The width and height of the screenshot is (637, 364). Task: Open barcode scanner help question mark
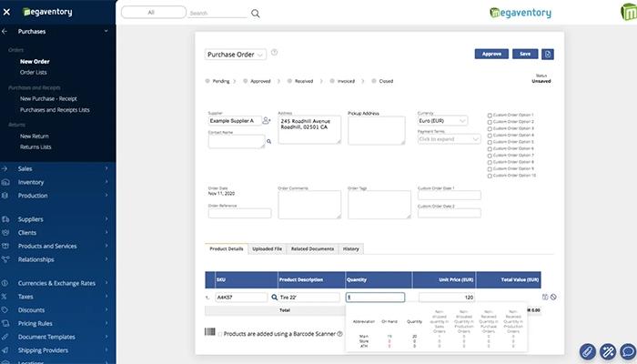[339, 334]
